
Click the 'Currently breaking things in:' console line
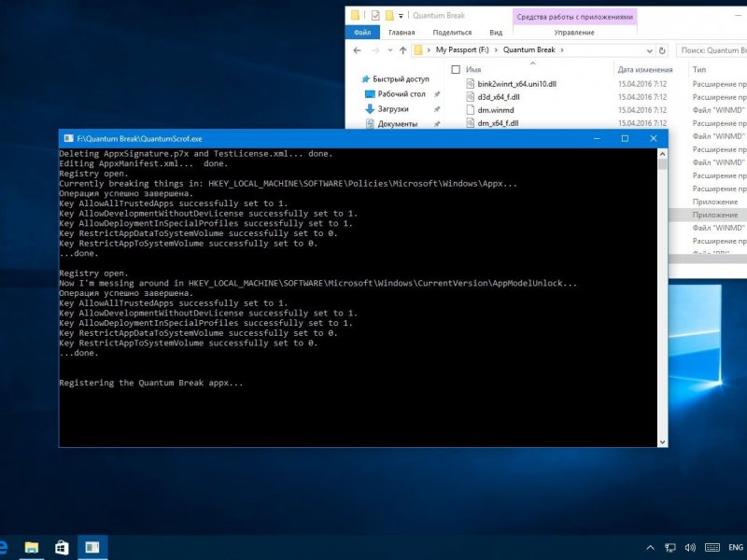[x=288, y=184]
